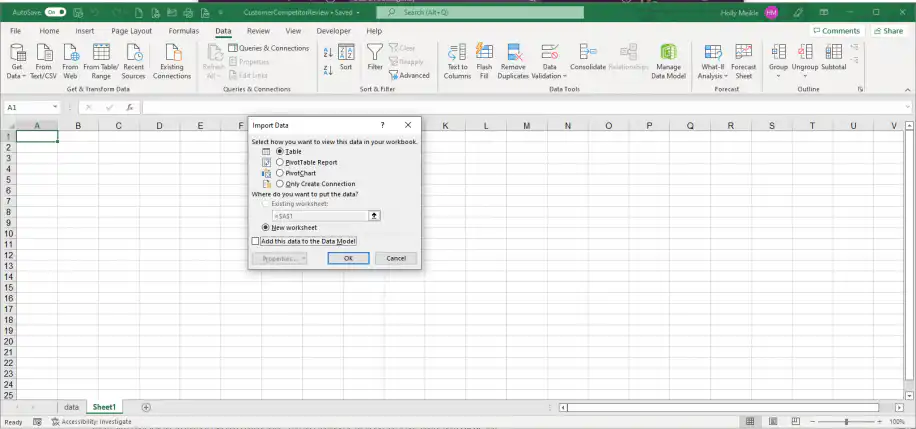Image resolution: width=916 pixels, height=429 pixels.
Task: Open the File menu
Action: tap(16, 31)
